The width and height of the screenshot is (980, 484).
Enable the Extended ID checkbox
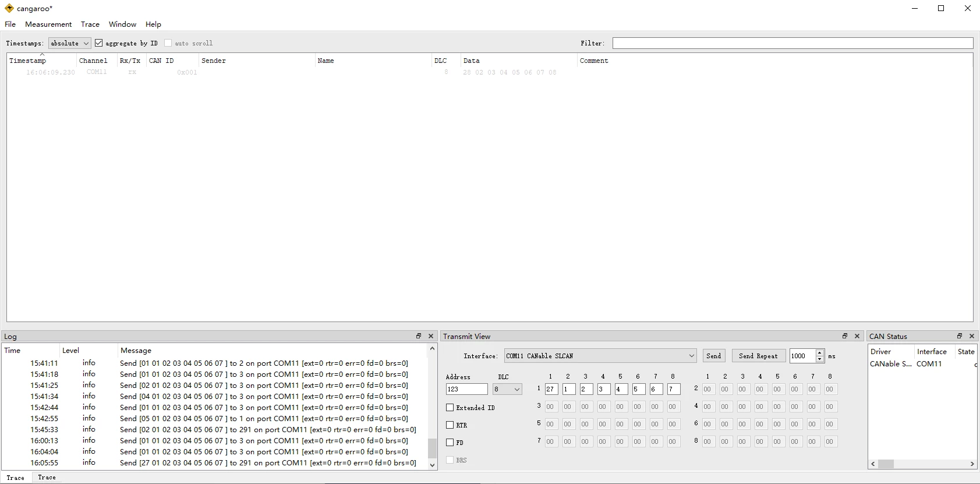(450, 408)
